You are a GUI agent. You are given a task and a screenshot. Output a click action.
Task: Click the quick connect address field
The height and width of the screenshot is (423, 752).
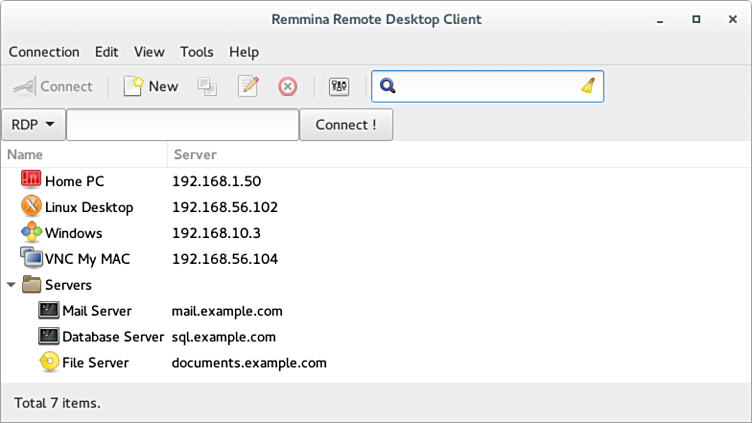pos(182,125)
